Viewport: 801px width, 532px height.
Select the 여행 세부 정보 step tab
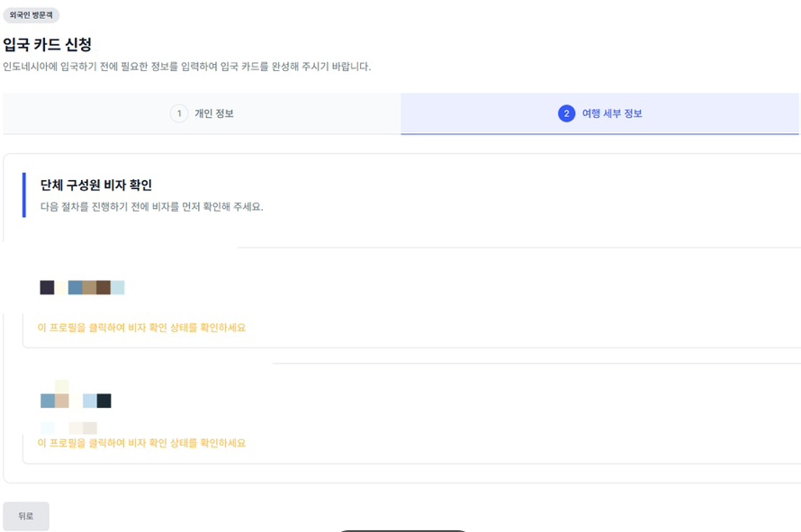pyautogui.click(x=599, y=113)
